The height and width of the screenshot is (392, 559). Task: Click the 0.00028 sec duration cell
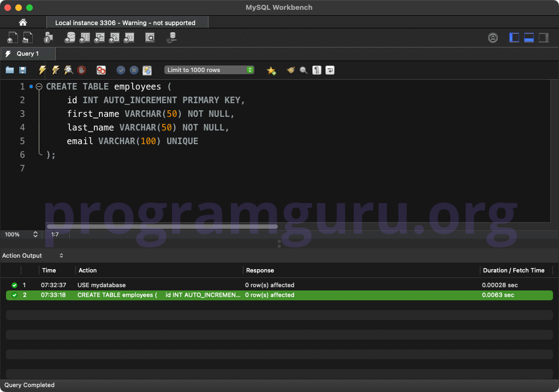coord(500,285)
